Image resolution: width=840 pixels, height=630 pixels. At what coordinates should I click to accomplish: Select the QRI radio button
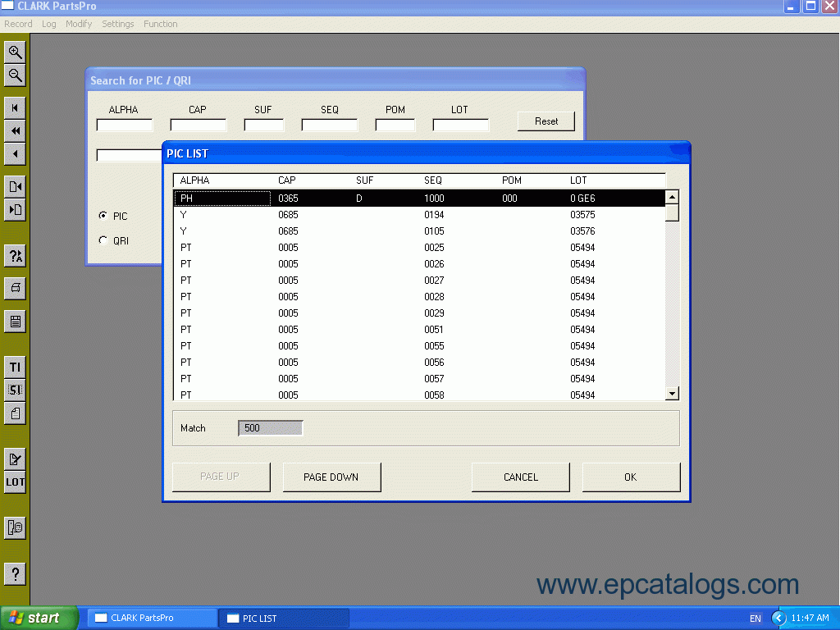click(103, 240)
